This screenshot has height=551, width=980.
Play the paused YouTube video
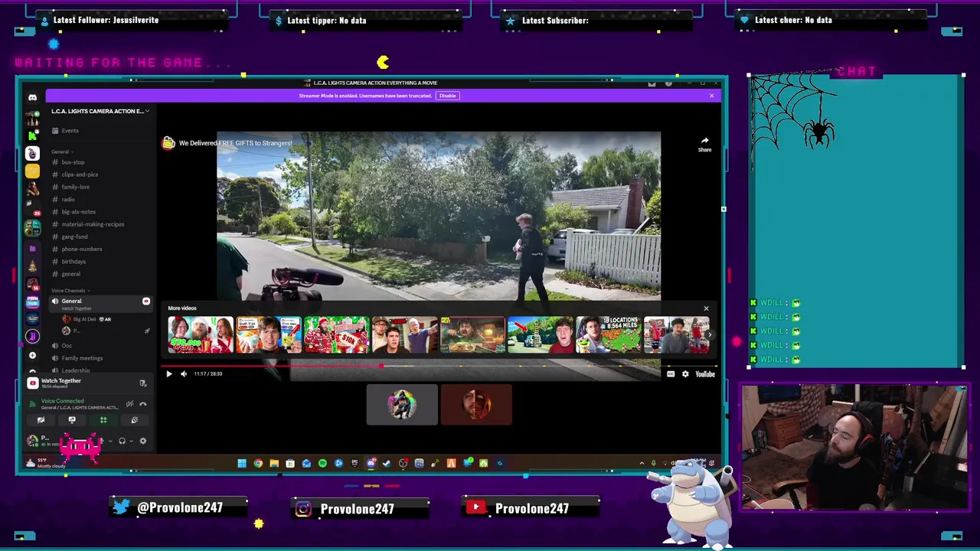coord(169,374)
